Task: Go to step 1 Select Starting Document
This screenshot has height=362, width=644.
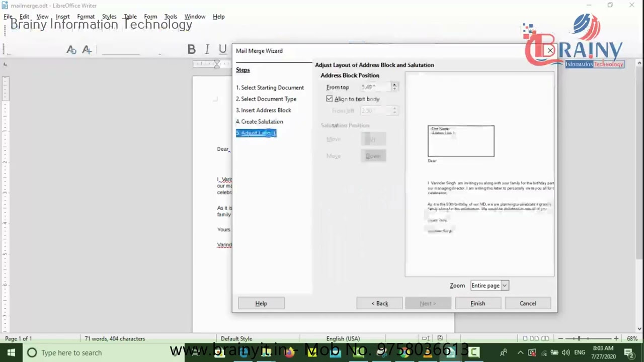Action: pyautogui.click(x=270, y=87)
